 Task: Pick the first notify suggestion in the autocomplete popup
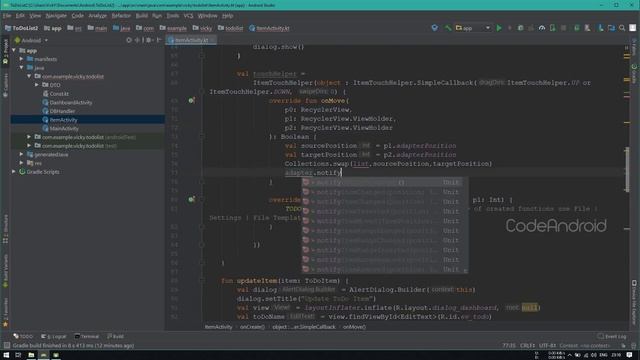tap(384, 182)
